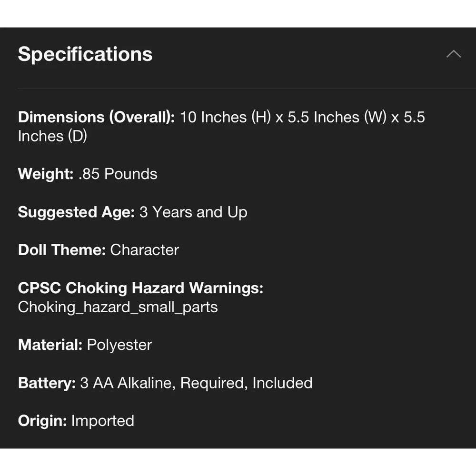Click the divider line under Specifications

pyautogui.click(x=247, y=89)
